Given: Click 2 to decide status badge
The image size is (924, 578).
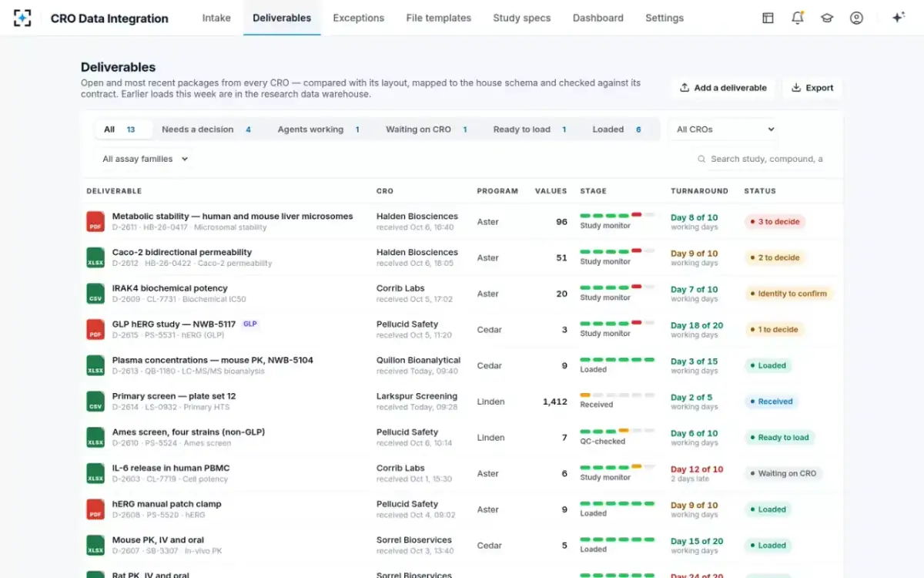Looking at the screenshot, I should (775, 257).
